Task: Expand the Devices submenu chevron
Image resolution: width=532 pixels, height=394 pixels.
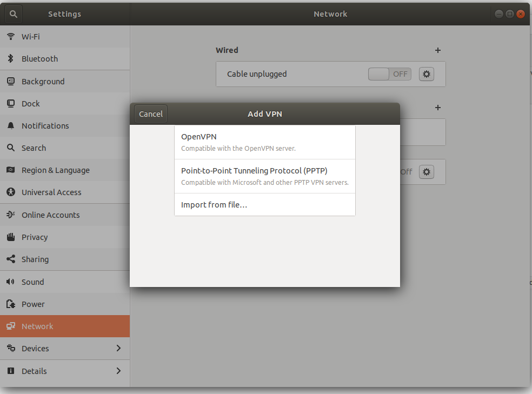Action: click(x=118, y=348)
